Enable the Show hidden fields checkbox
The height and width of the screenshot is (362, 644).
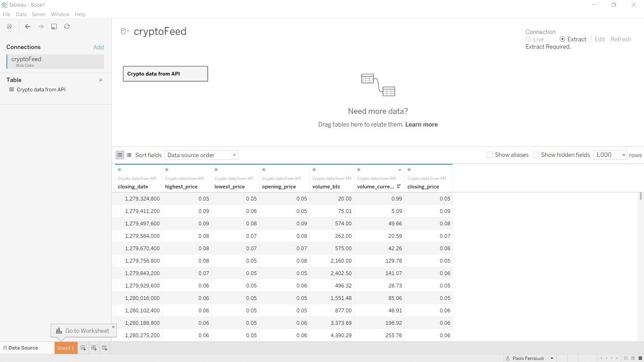point(536,155)
